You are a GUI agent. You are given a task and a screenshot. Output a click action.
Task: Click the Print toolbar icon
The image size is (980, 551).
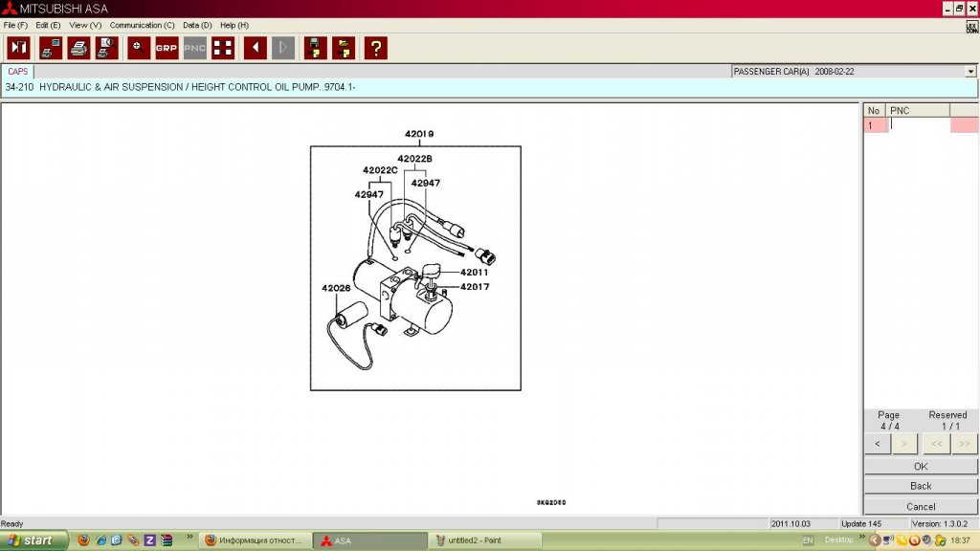78,48
